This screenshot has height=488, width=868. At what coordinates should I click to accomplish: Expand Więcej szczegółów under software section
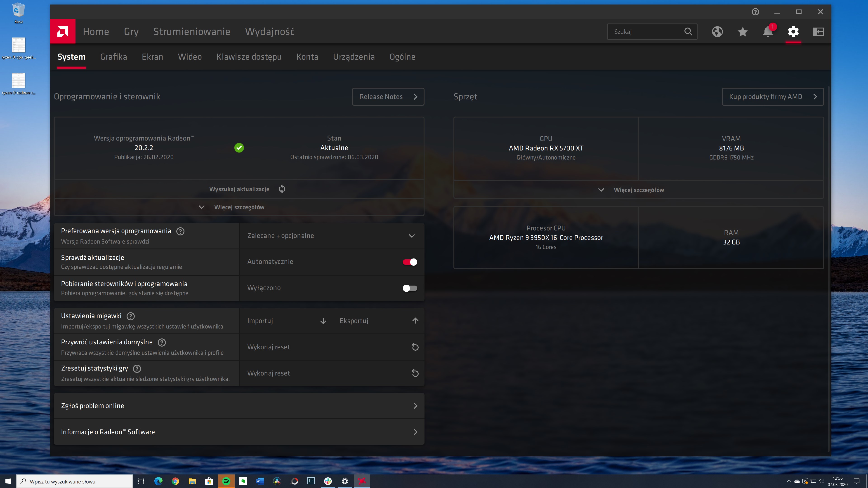tap(239, 207)
